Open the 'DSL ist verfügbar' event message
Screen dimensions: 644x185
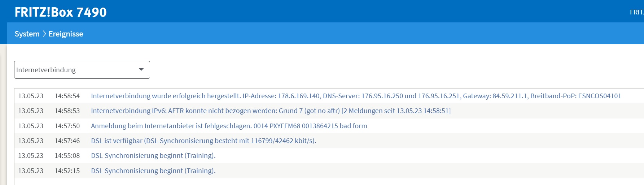203,141
